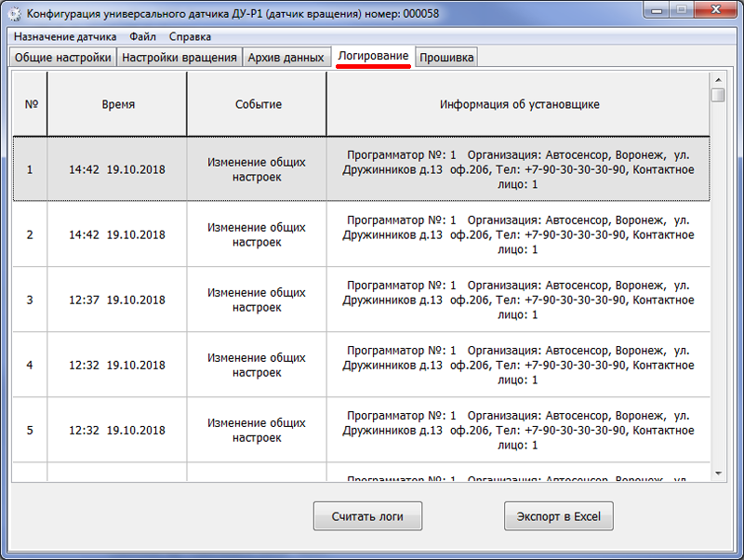Select the time cell in log row 1
Screen dimensions: 744x560
(117, 169)
